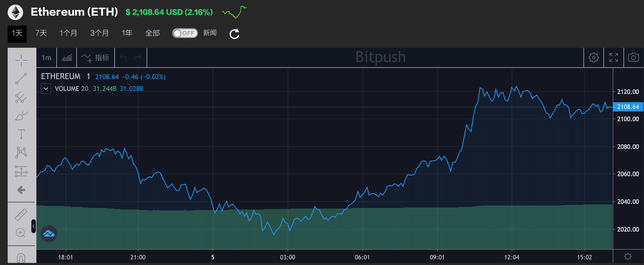Click the back arrow in drawing toolbar

pyautogui.click(x=21, y=190)
